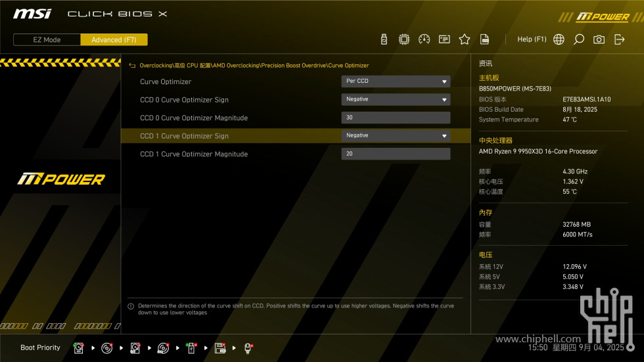644x362 pixels.
Task: Open the M-Flash USB icon
Action: pyautogui.click(x=384, y=39)
